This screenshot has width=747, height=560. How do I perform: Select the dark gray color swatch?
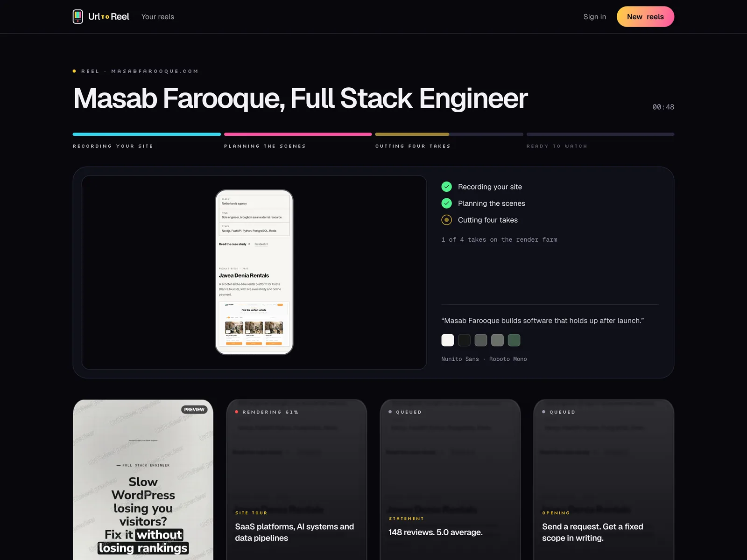coord(481,340)
